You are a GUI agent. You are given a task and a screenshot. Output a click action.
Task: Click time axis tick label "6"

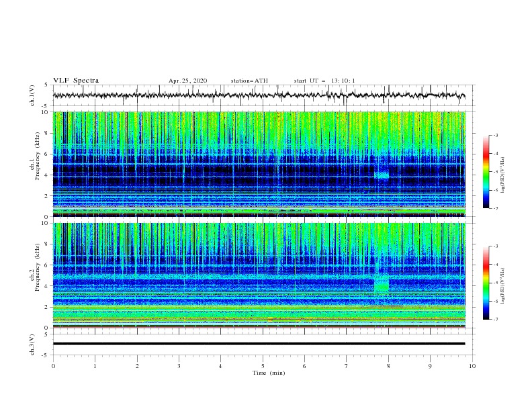304,366
